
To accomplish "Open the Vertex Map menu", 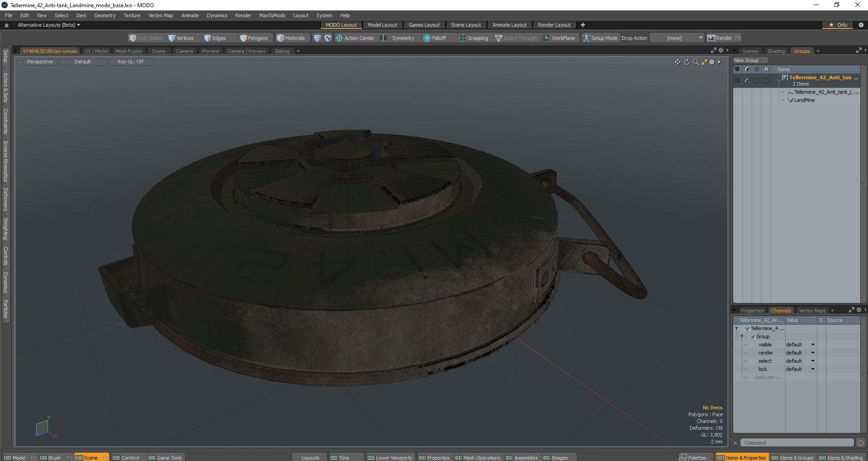I will (161, 15).
